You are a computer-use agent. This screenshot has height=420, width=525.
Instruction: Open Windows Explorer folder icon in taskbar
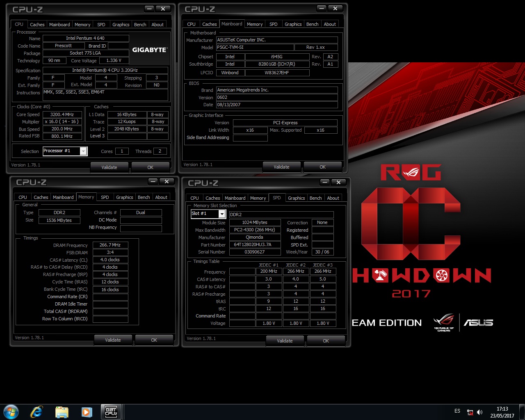click(62, 412)
